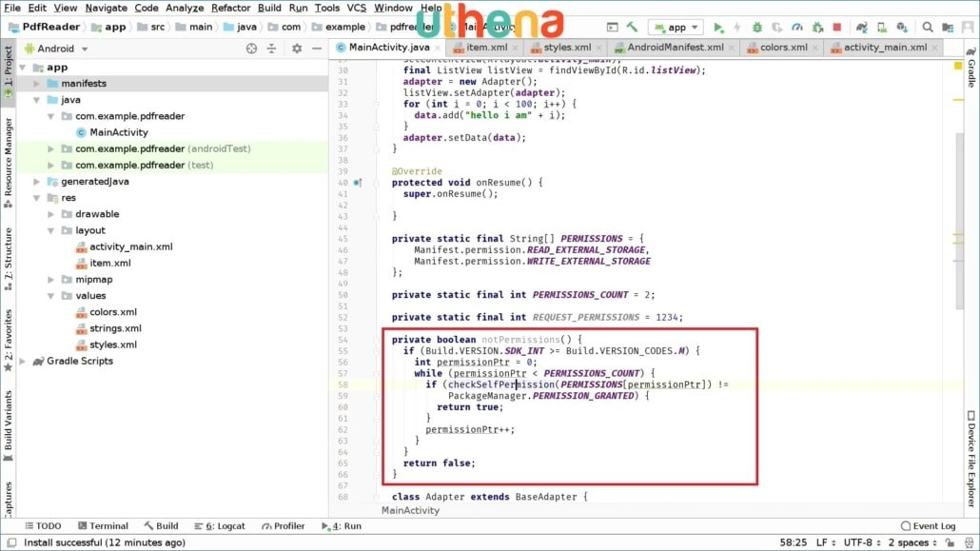Screen dimensions: 980x551
Task: Click the Apply Changes lightning icon
Action: (x=736, y=27)
